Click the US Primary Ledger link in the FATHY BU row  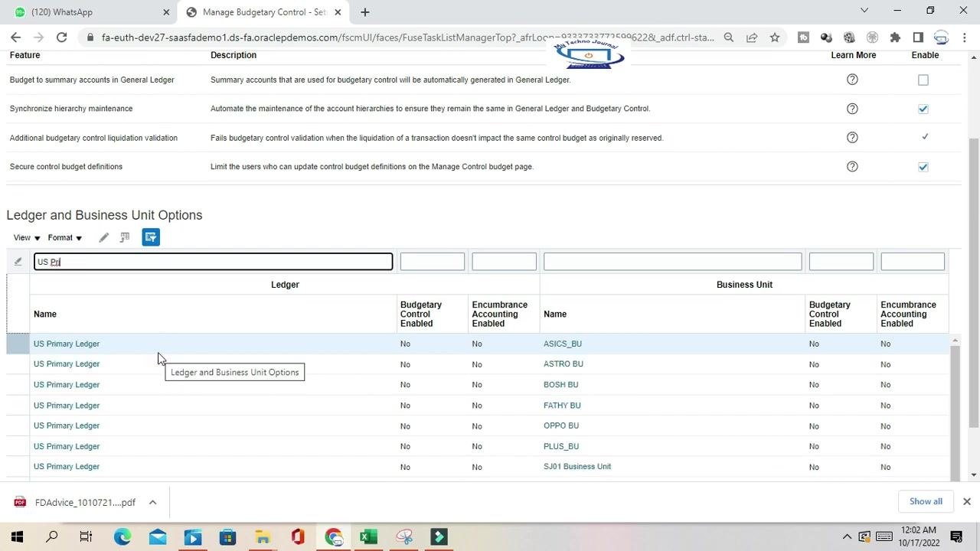[x=67, y=406]
